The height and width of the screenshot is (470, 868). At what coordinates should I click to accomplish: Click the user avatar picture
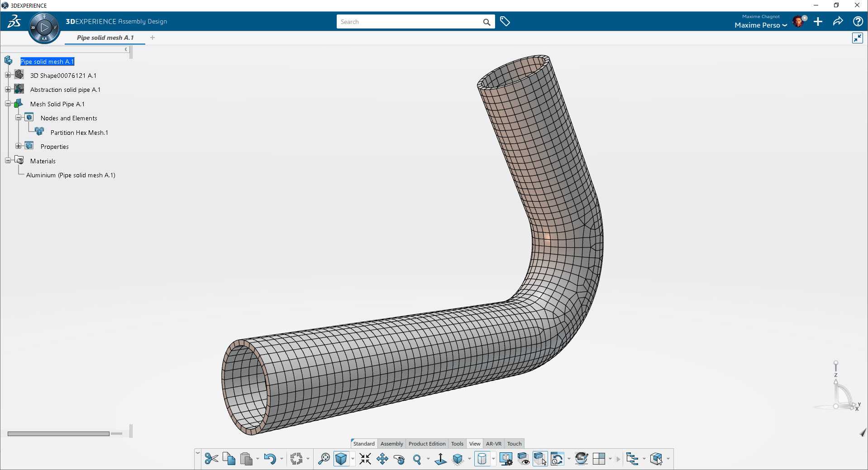(x=799, y=21)
